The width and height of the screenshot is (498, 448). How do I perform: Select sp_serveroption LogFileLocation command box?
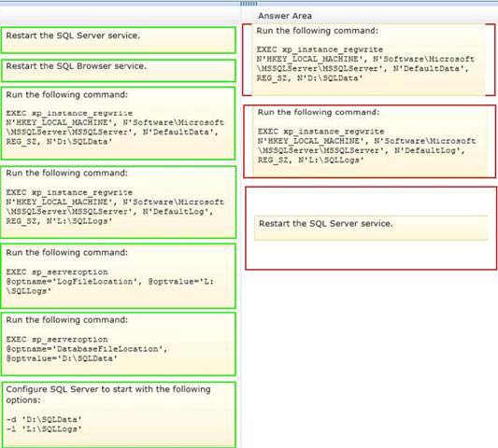pyautogui.click(x=118, y=275)
